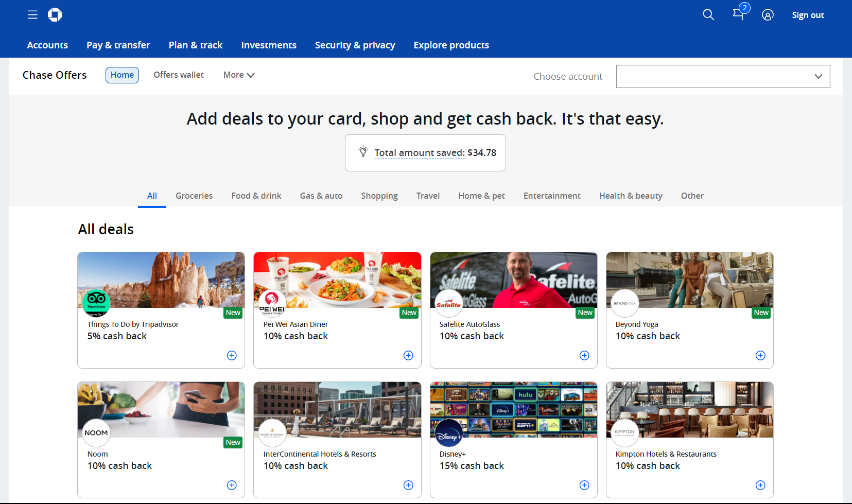Add Noom offer plus icon
Screen dimensions: 852x504
(x=232, y=485)
